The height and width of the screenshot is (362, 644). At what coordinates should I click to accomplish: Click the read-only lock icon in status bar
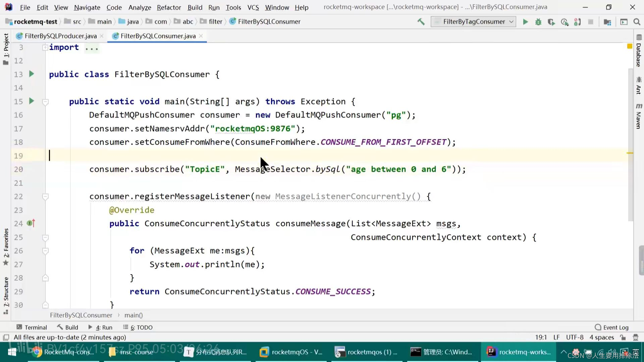623,337
